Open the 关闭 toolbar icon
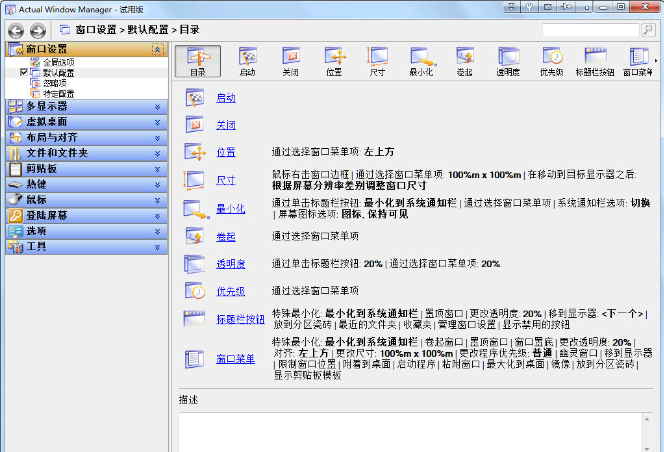Screen dimensions: 664x452 291,61
